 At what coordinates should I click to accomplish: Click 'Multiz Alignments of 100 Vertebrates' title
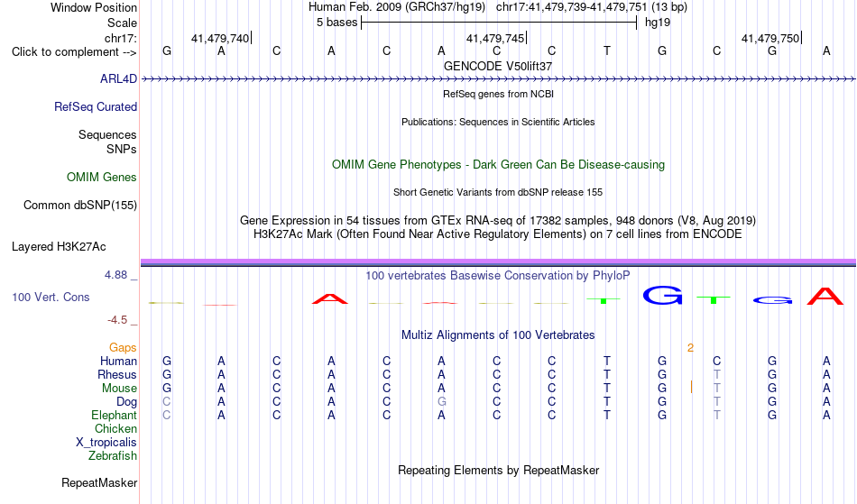498,334
